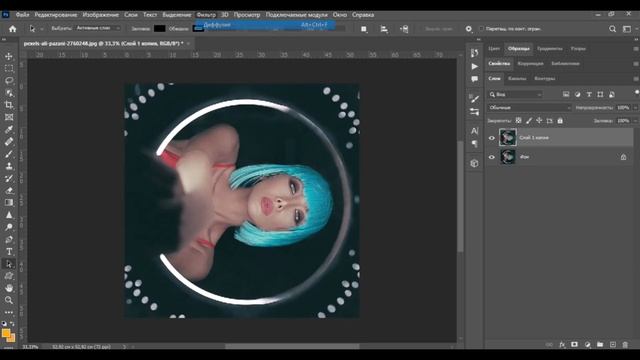The image size is (640, 360).
Task: Select the Pen tool
Action: (9, 240)
